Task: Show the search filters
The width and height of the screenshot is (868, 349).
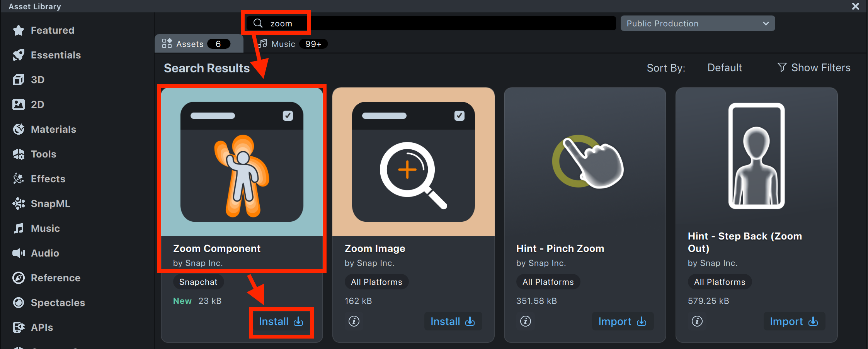Action: [x=814, y=68]
